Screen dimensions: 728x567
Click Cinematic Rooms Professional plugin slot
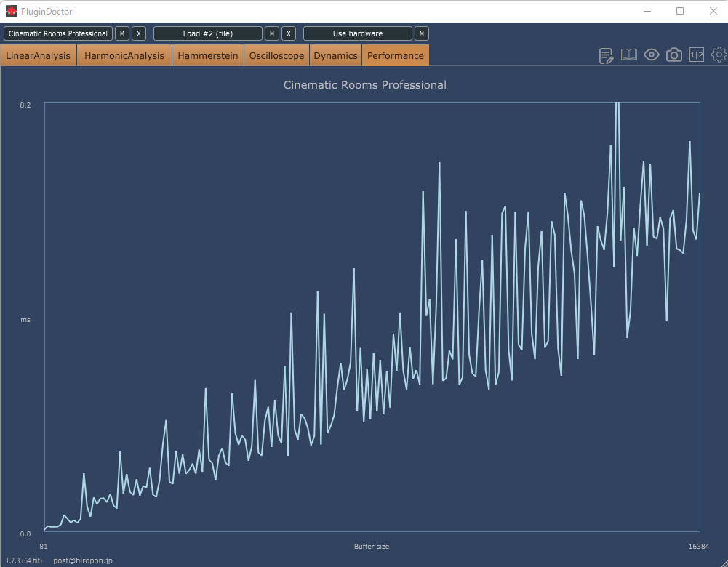tap(58, 33)
